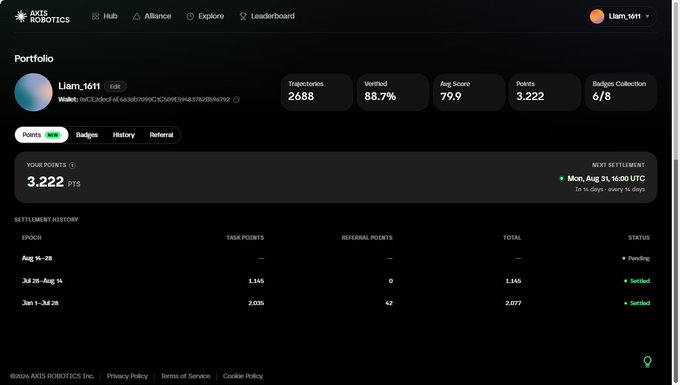Click the 3.222 PTS total value
The width and height of the screenshot is (680, 385).
53,182
